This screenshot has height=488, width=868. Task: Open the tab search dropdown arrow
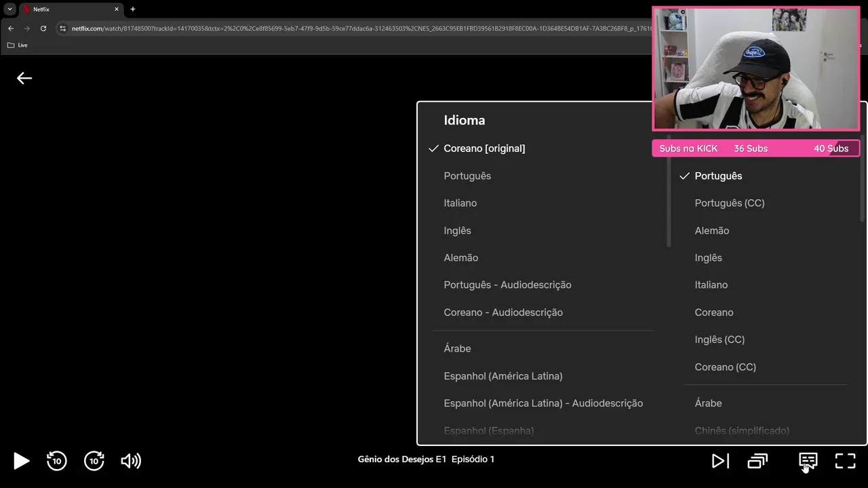click(x=10, y=9)
